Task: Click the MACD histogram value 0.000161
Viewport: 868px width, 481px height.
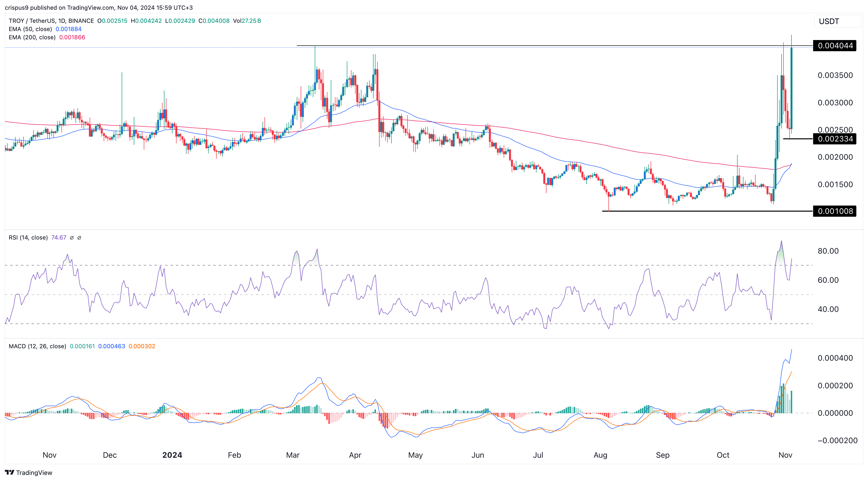Action: [82, 346]
